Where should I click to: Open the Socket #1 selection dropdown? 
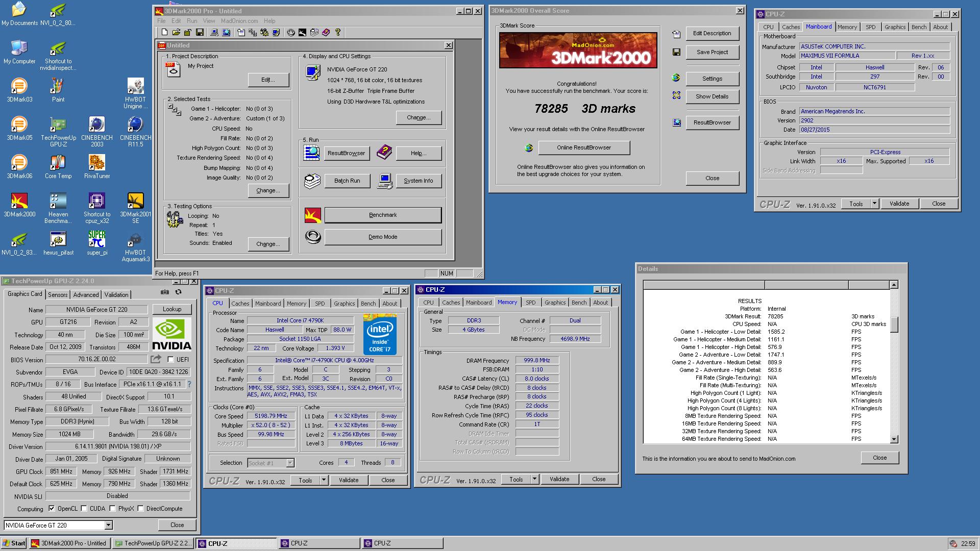pyautogui.click(x=290, y=463)
